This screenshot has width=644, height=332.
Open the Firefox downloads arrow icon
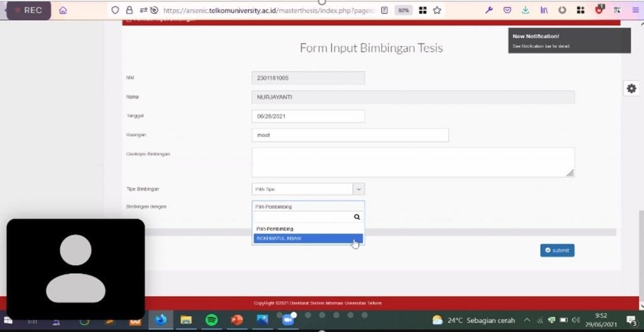coord(525,10)
